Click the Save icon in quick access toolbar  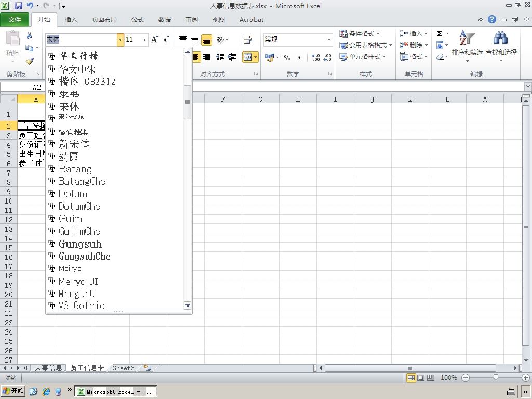(19, 5)
